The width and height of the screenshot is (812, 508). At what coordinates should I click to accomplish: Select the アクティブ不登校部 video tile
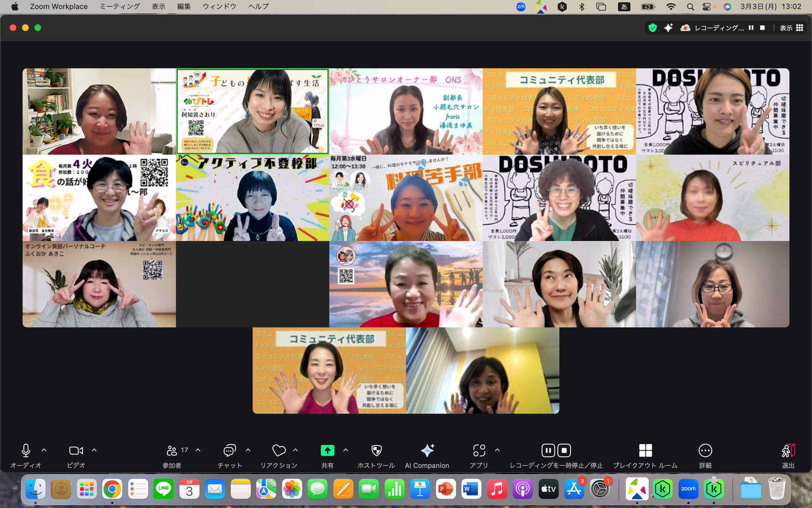point(253,198)
